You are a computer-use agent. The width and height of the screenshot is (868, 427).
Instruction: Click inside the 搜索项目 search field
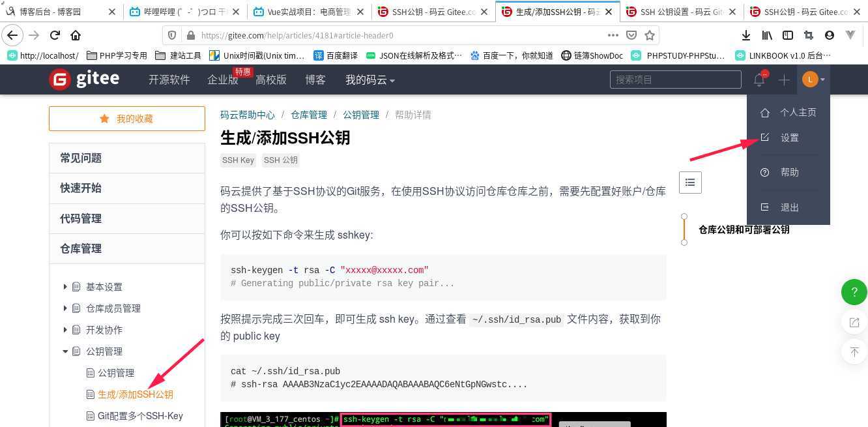[x=674, y=79]
